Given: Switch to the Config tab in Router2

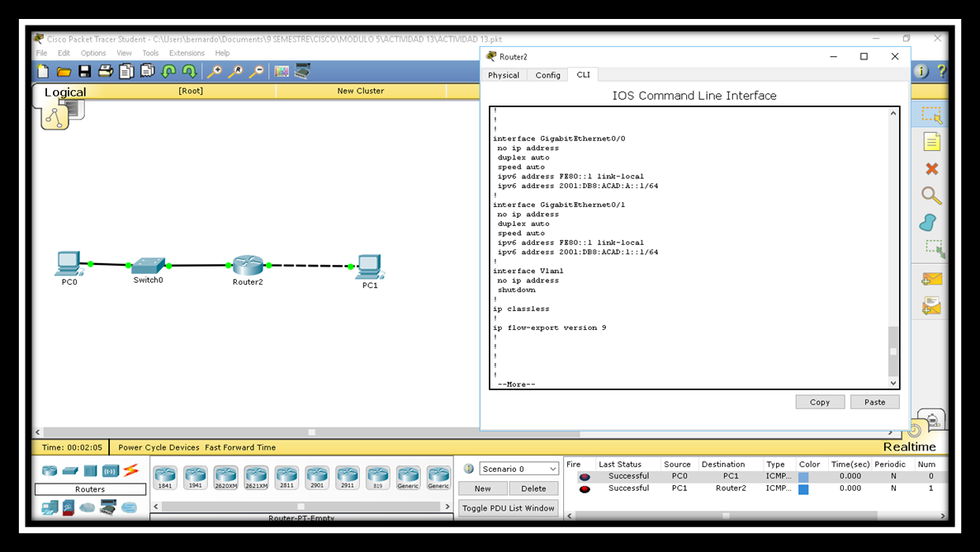Looking at the screenshot, I should click(x=547, y=75).
